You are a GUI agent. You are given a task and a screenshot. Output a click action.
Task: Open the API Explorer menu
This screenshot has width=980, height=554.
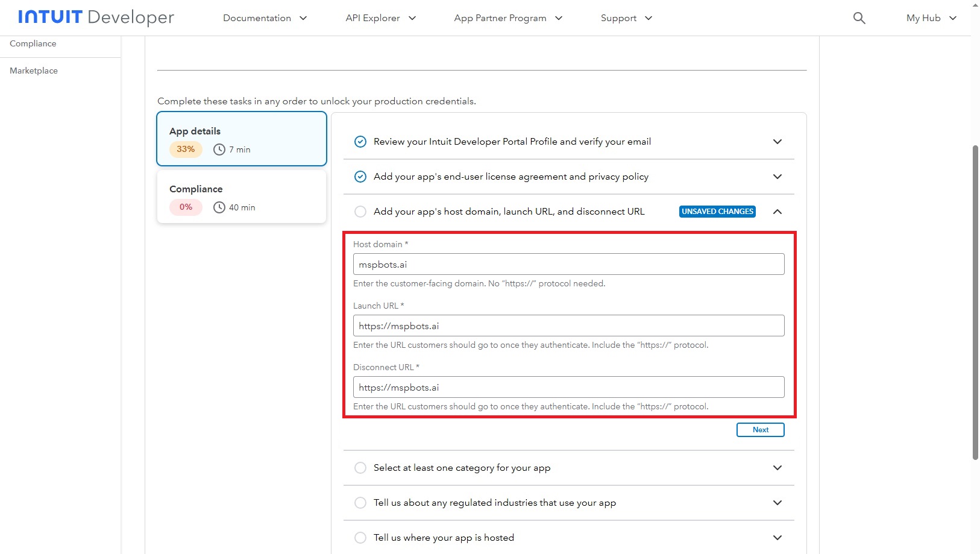(x=380, y=18)
